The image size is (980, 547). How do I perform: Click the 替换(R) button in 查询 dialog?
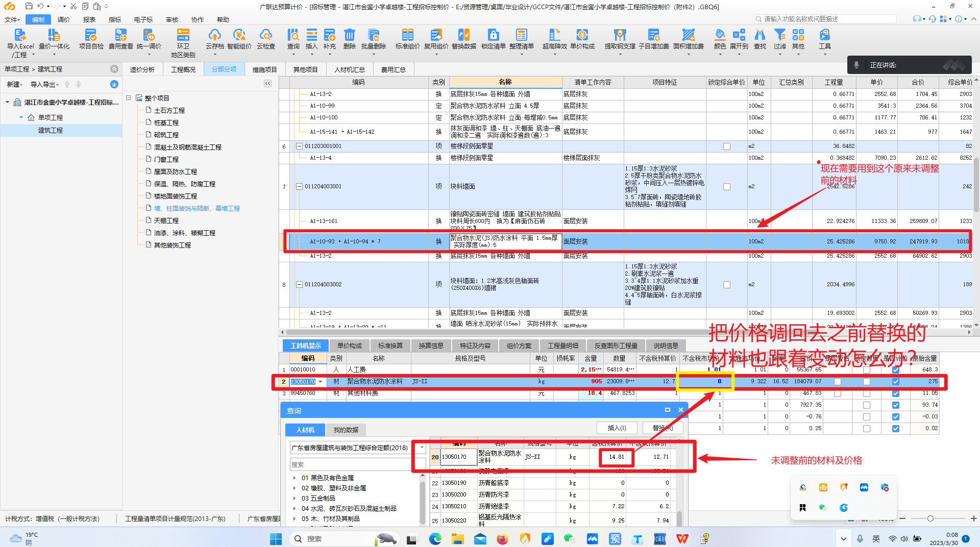pyautogui.click(x=663, y=428)
